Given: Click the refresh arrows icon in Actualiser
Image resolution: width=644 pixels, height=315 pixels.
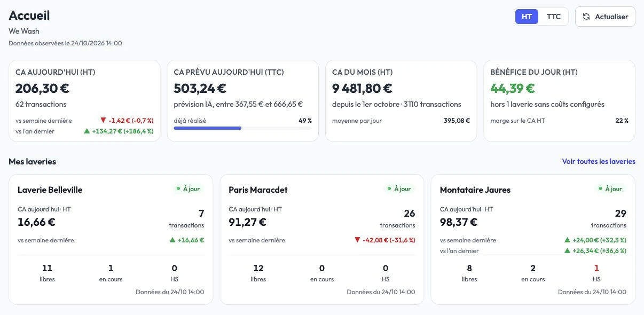Looking at the screenshot, I should (586, 17).
